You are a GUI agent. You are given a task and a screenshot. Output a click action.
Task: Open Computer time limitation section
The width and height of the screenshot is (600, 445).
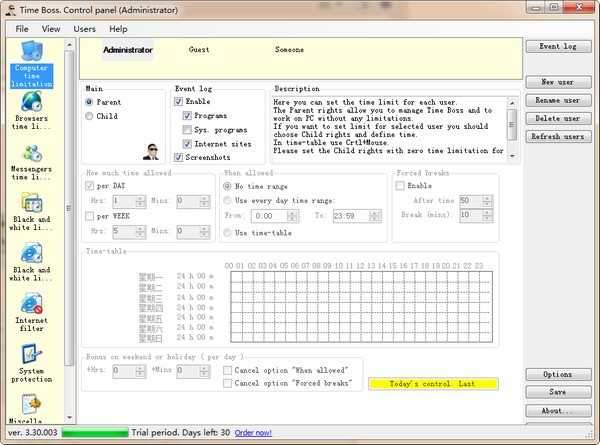31,63
